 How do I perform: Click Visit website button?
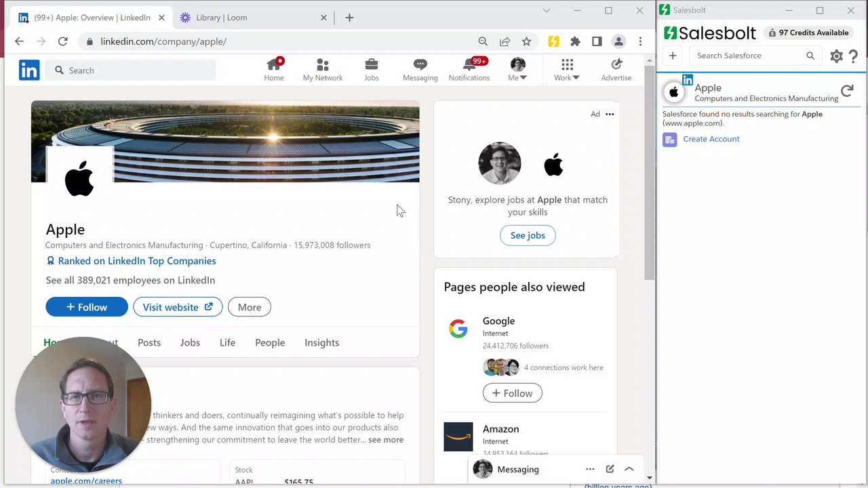178,307
